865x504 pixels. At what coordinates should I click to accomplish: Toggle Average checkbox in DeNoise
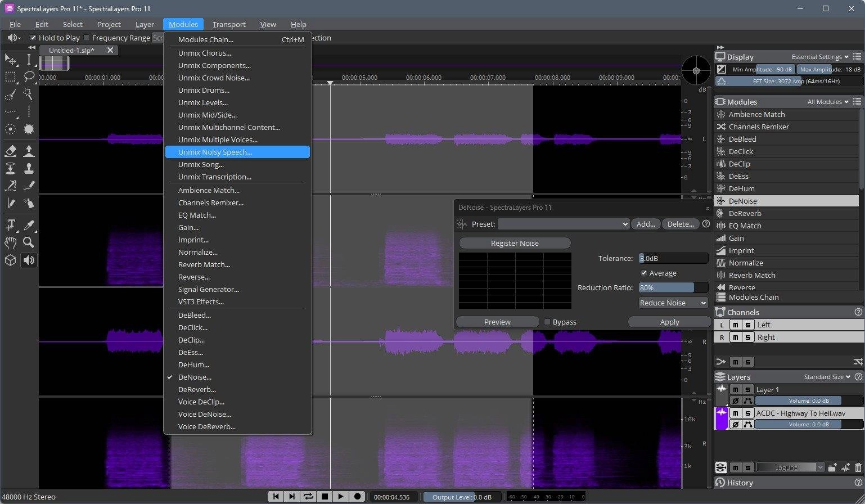coord(644,273)
